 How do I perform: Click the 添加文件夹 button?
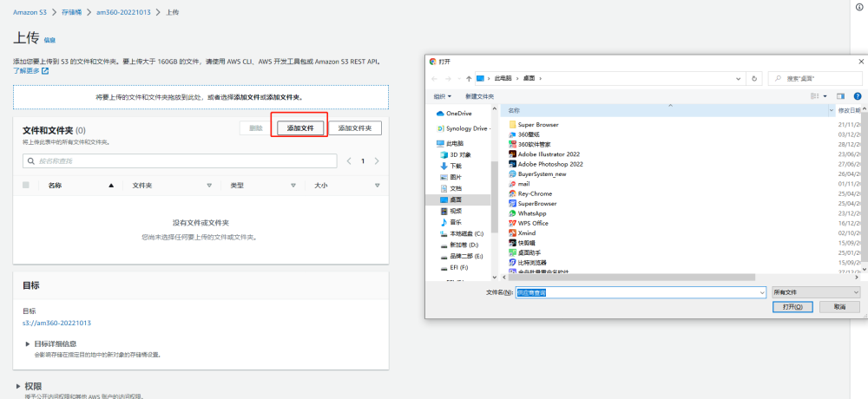click(x=355, y=128)
